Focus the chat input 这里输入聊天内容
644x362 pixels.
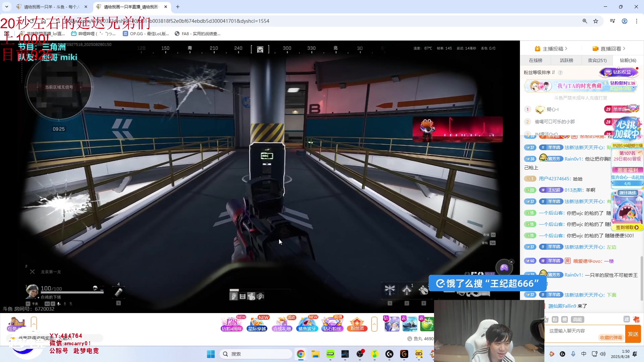(584, 334)
